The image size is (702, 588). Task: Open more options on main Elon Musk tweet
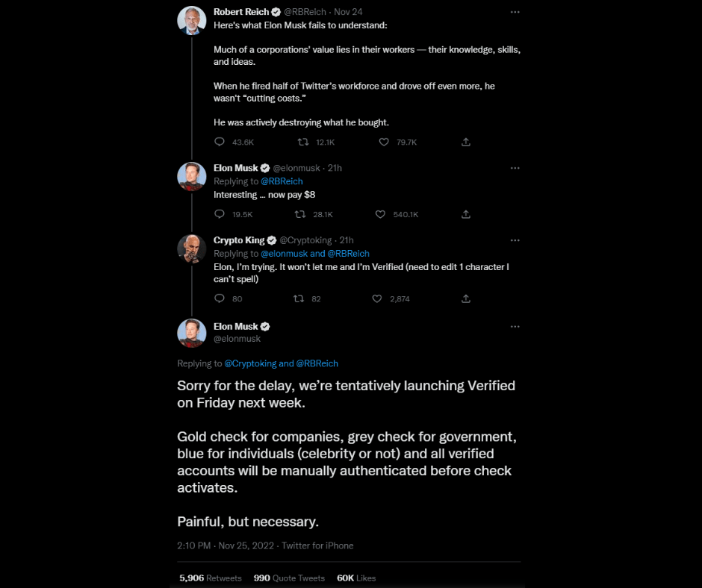tap(515, 327)
